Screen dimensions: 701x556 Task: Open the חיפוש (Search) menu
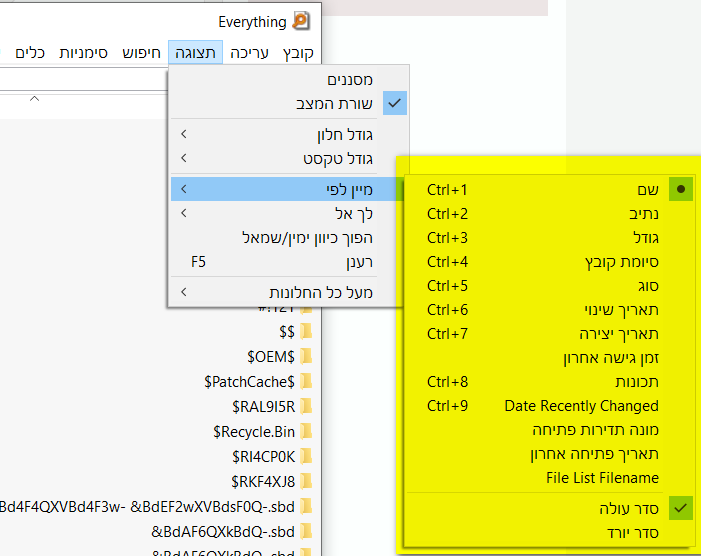[x=141, y=53]
